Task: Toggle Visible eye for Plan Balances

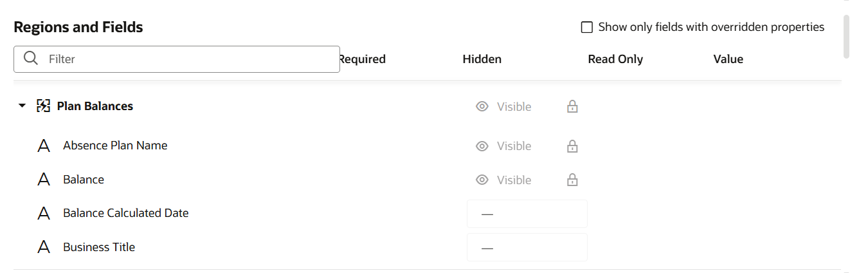Action: click(482, 106)
